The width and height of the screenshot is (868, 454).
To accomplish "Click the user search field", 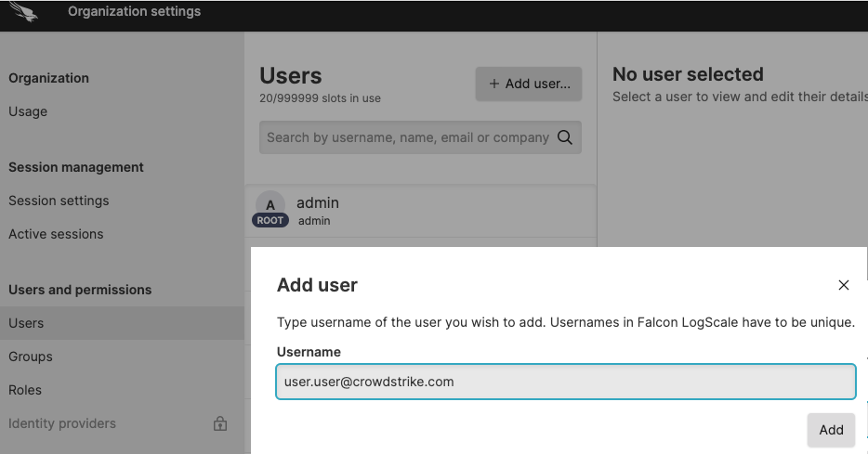I will [x=407, y=137].
